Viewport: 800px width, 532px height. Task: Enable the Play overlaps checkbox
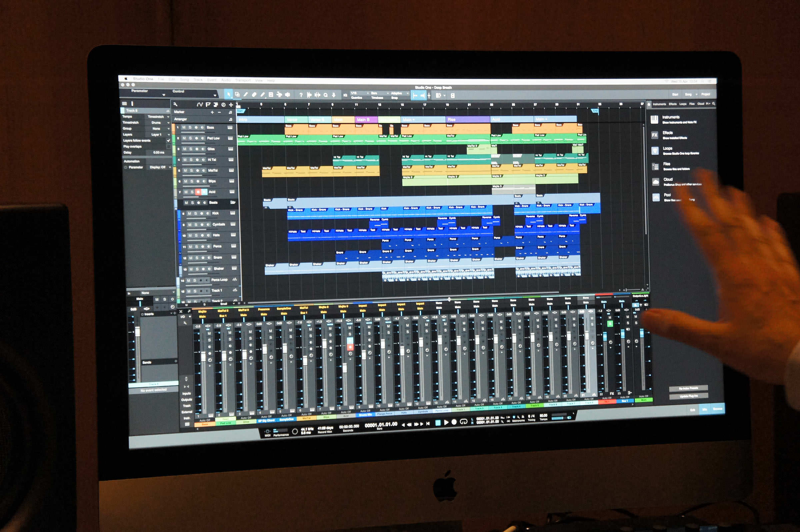tap(168, 147)
